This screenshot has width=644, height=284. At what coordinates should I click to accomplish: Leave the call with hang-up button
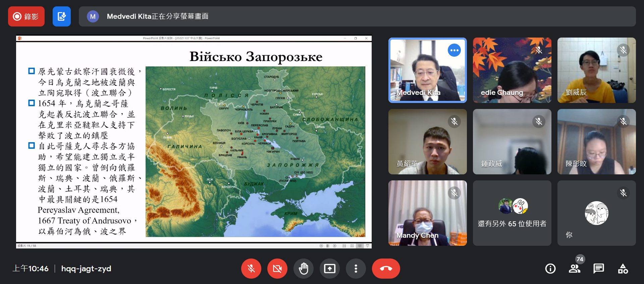click(386, 269)
